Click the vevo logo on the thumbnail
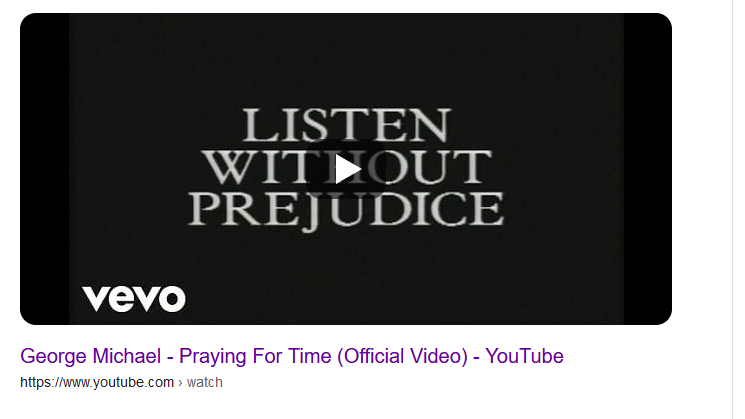 tap(134, 299)
